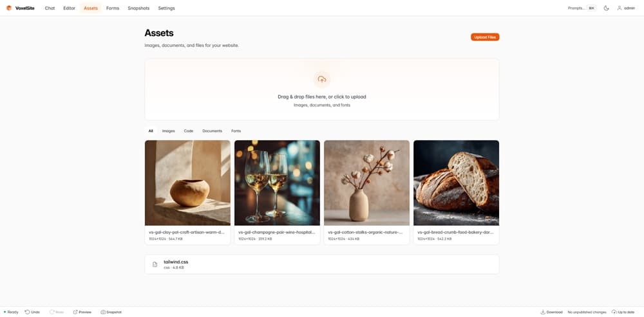Click the tailwind.css file icon
The image size is (644, 317).
(x=155, y=264)
